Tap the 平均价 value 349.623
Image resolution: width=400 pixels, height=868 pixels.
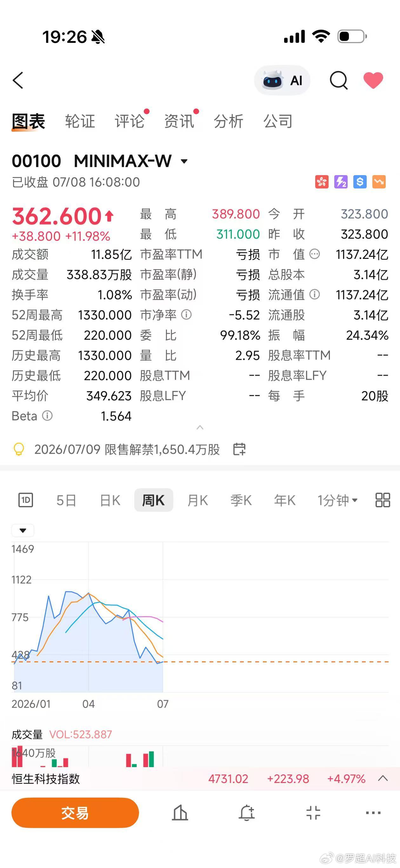click(109, 396)
